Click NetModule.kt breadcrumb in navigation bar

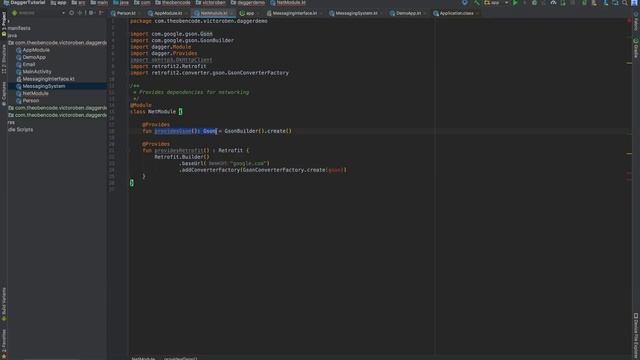click(288, 3)
